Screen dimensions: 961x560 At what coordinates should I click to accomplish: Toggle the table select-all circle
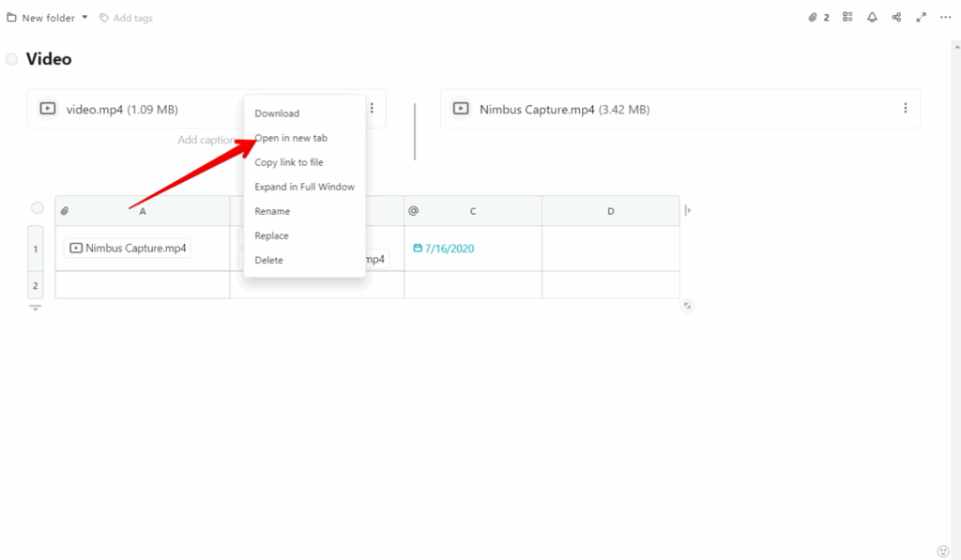tap(37, 208)
